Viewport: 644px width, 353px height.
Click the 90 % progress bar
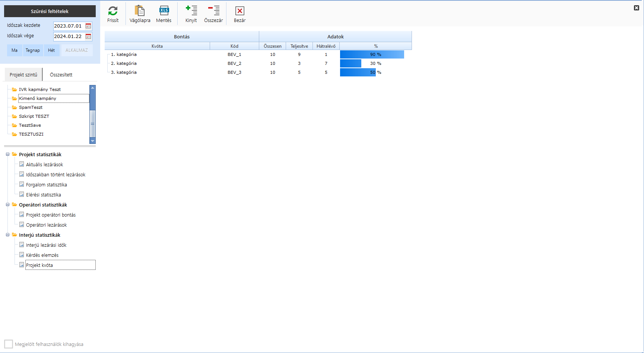tap(372, 54)
